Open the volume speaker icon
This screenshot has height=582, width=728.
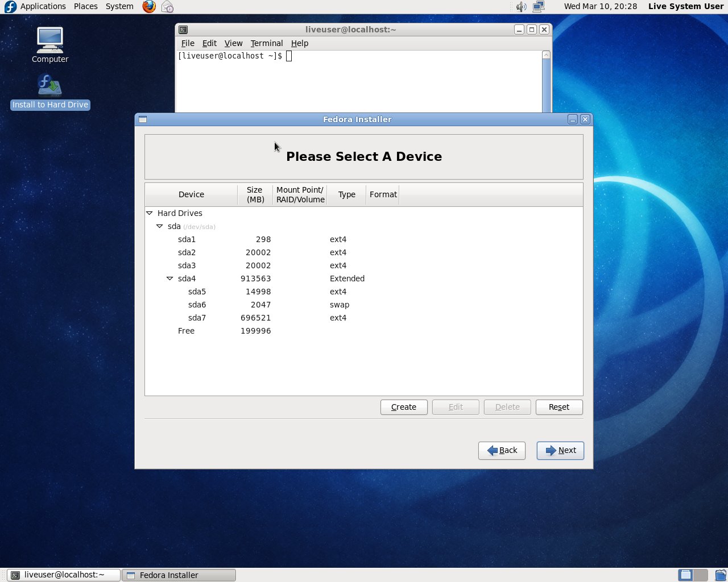520,7
